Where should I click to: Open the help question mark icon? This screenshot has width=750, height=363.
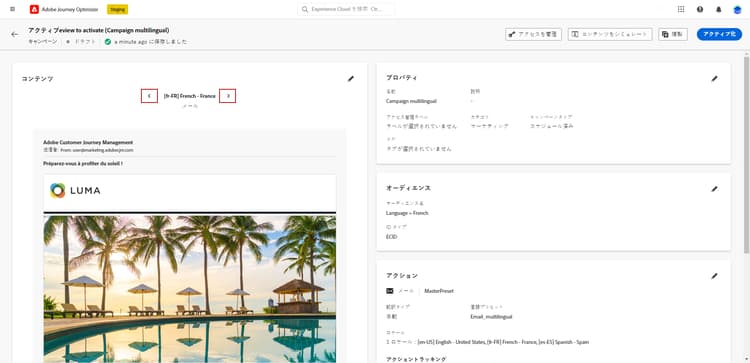point(700,9)
